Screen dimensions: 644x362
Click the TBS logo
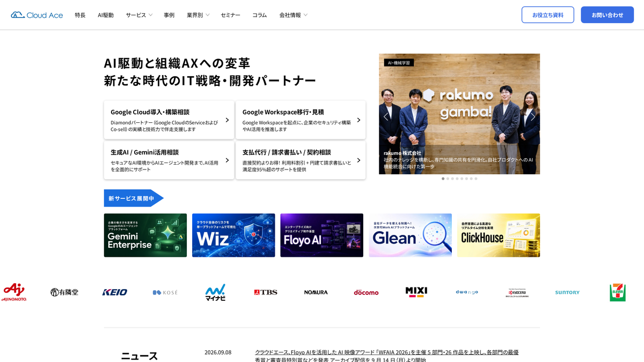tap(266, 292)
